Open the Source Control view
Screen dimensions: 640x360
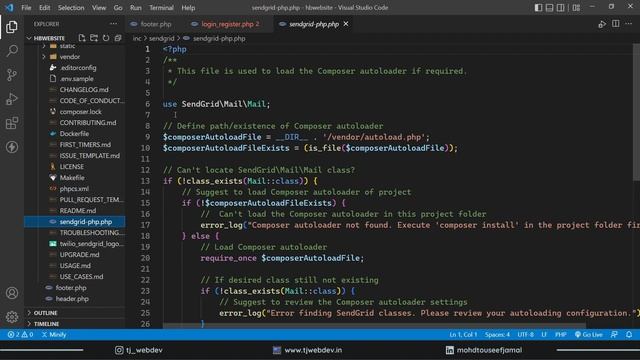click(x=12, y=75)
